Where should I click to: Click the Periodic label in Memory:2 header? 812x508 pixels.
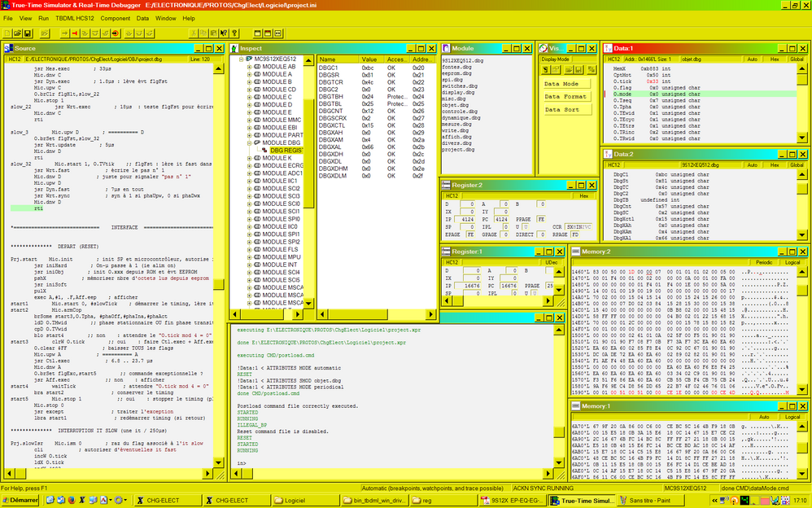[764, 262]
